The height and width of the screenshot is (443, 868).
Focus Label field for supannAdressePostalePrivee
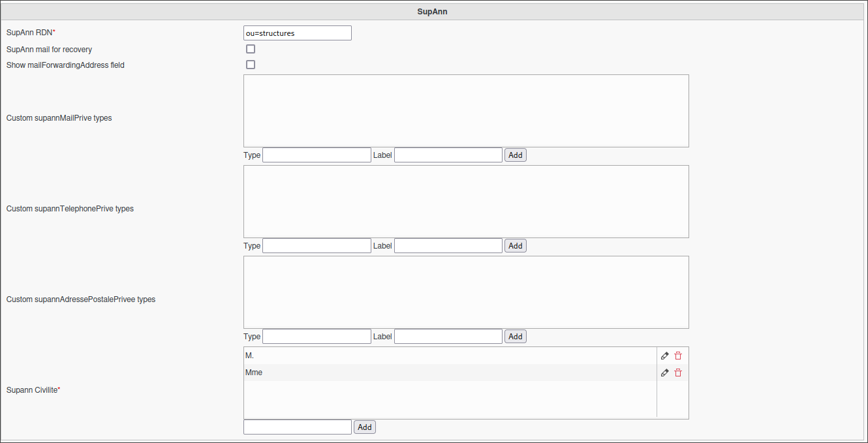(448, 337)
